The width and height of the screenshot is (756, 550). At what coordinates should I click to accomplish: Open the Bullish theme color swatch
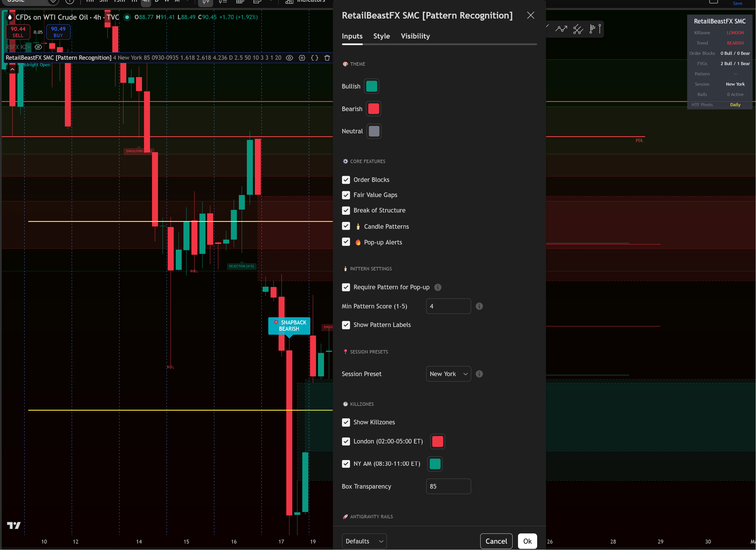tap(371, 86)
